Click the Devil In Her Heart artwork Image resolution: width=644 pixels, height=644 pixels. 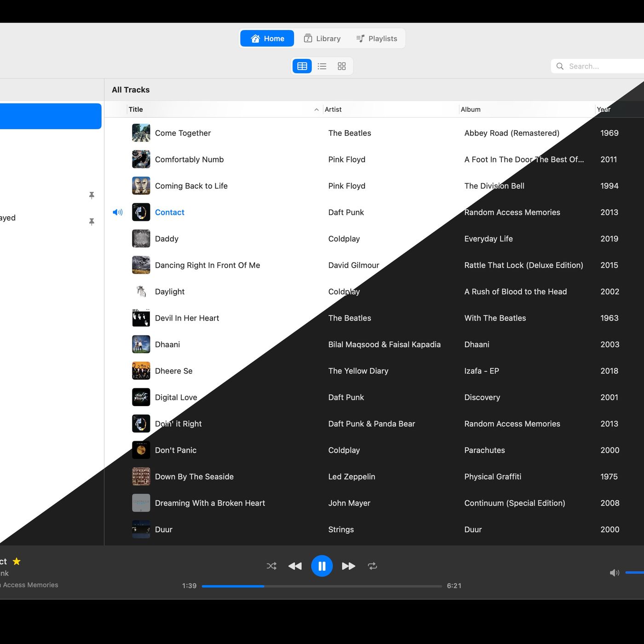point(141,318)
